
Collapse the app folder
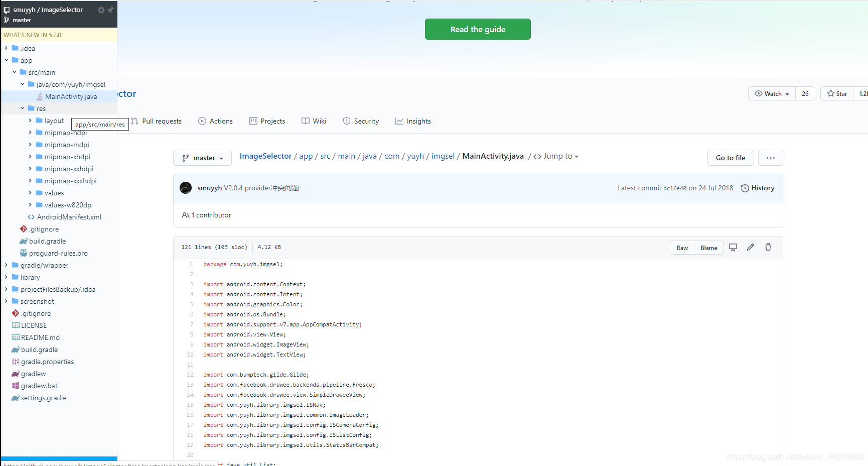pos(6,60)
